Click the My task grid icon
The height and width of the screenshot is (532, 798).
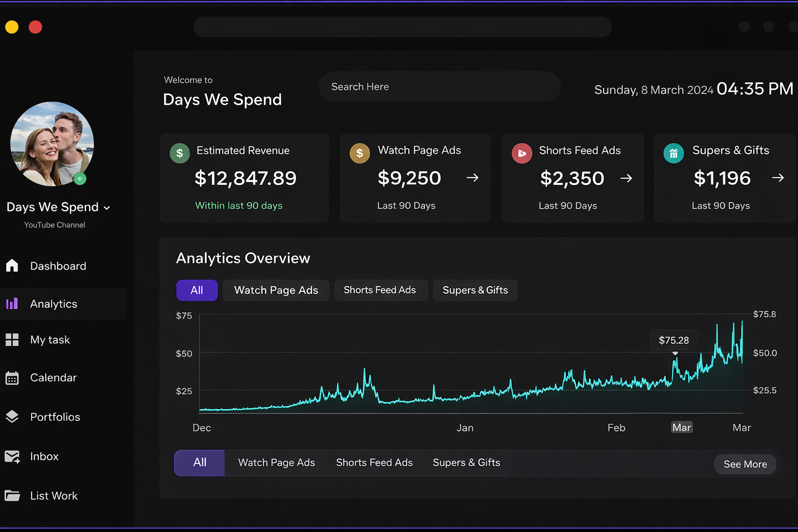pos(12,340)
